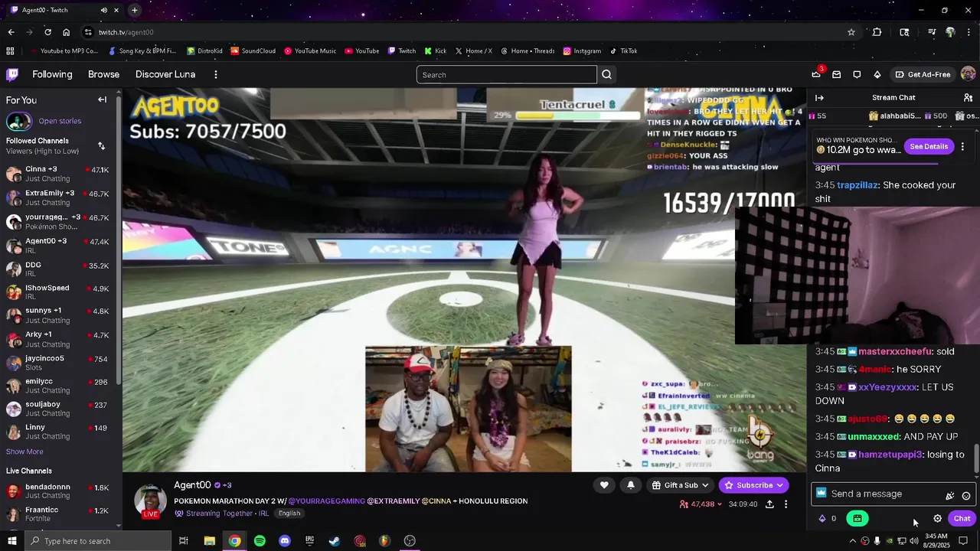This screenshot has height=551, width=980.
Task: Open the Get Bits diamond icon
Action: [x=877, y=74]
